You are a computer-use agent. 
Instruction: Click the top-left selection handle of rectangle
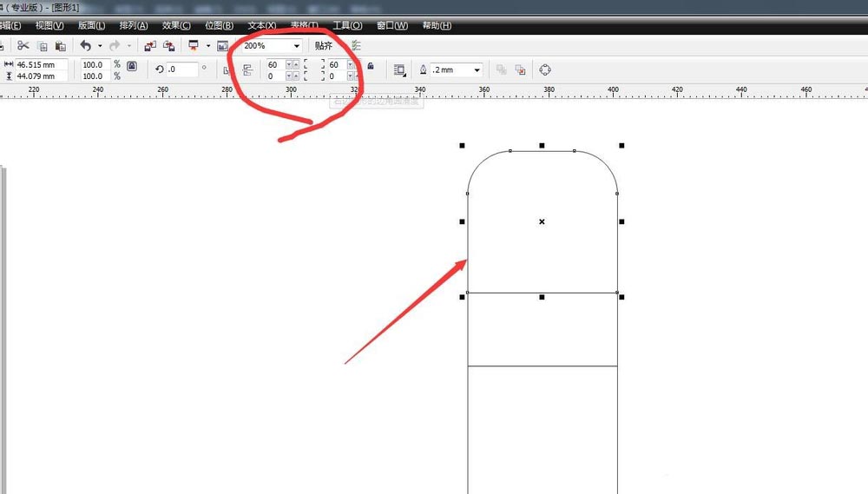click(463, 146)
